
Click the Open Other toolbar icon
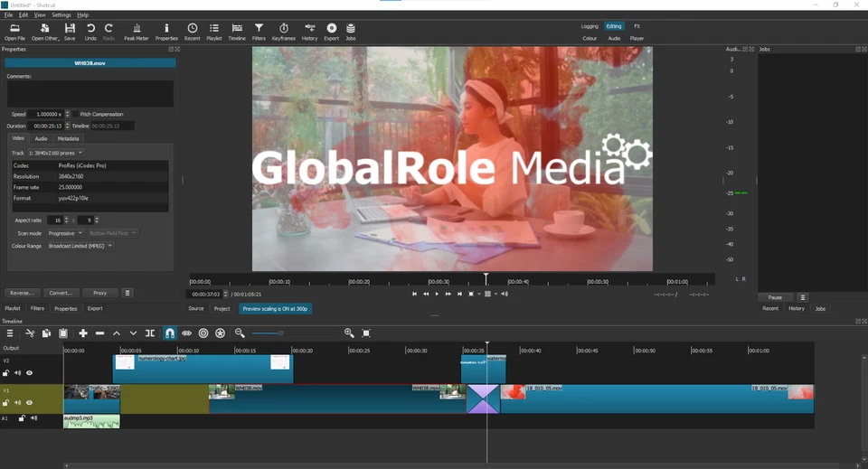tap(45, 32)
